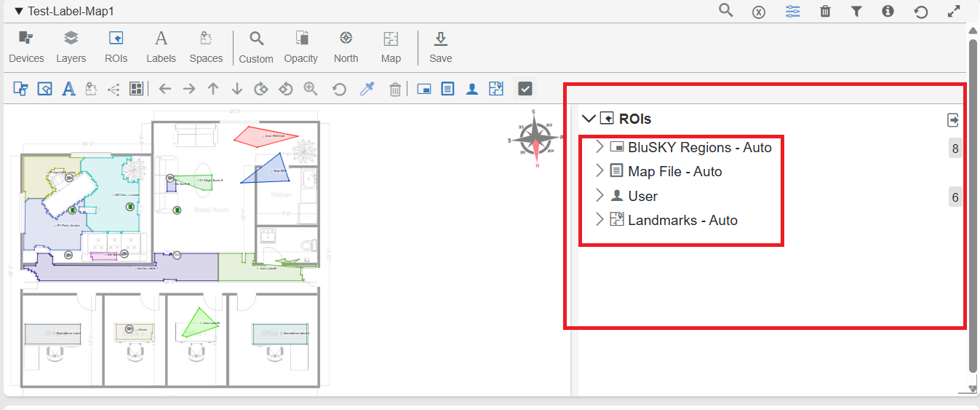Screen dimensions: 980x410
Task: Open the Map tool
Action: point(391,47)
